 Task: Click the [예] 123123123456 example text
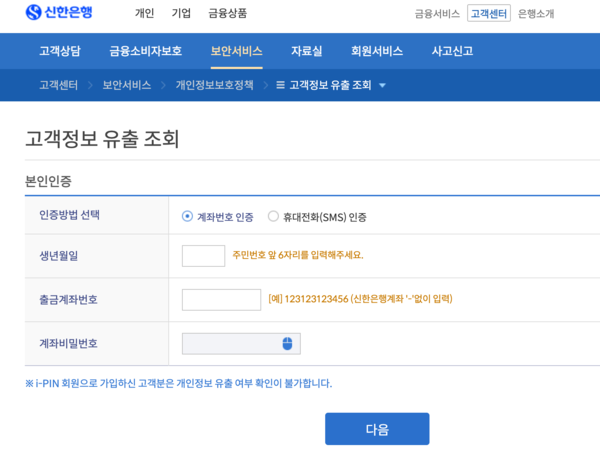point(360,298)
